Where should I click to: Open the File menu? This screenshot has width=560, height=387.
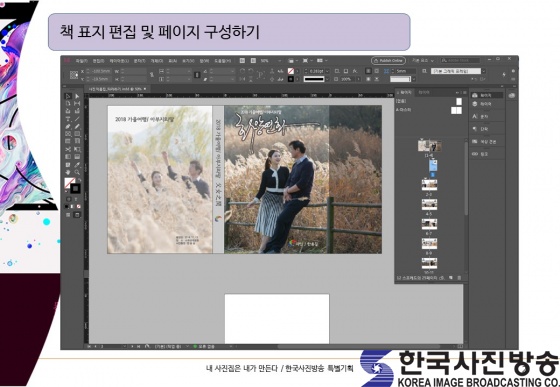82,61
